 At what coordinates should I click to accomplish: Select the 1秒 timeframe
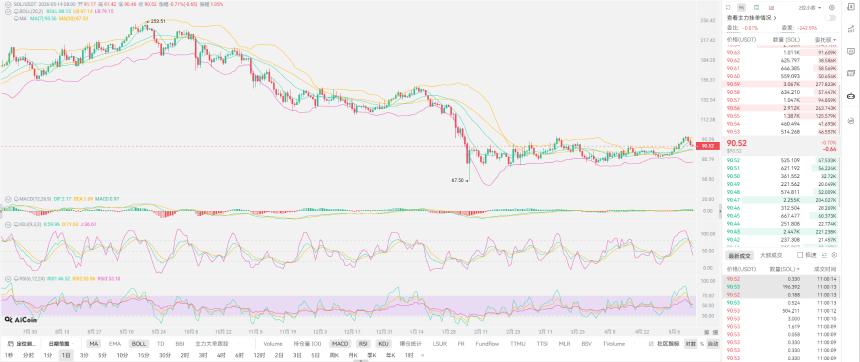(9, 355)
